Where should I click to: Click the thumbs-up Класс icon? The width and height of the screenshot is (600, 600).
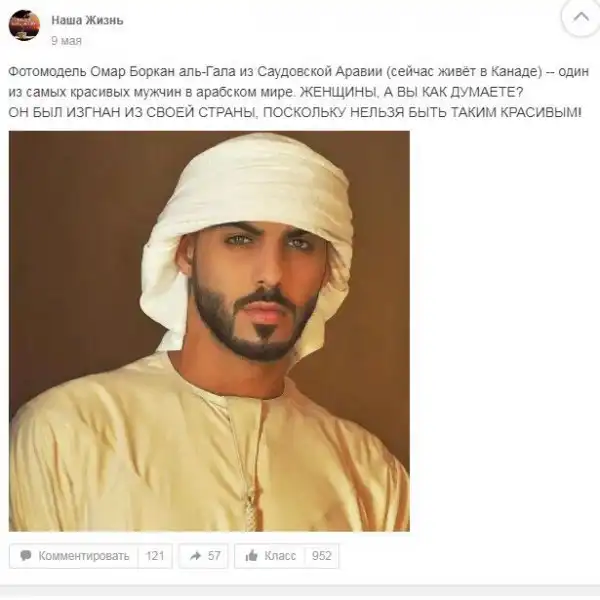pyautogui.click(x=251, y=556)
